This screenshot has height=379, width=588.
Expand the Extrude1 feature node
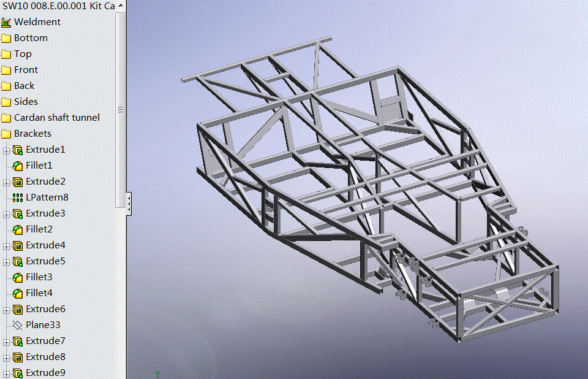tap(6, 151)
